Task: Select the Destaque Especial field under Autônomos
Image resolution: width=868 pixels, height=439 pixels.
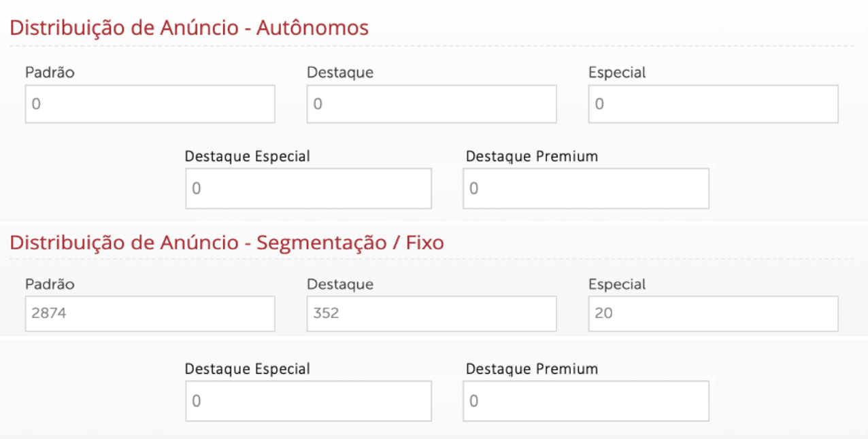Action: tap(308, 188)
